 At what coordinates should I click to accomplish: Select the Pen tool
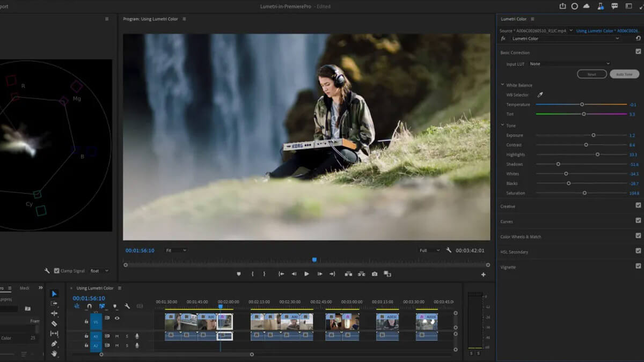coord(54,344)
